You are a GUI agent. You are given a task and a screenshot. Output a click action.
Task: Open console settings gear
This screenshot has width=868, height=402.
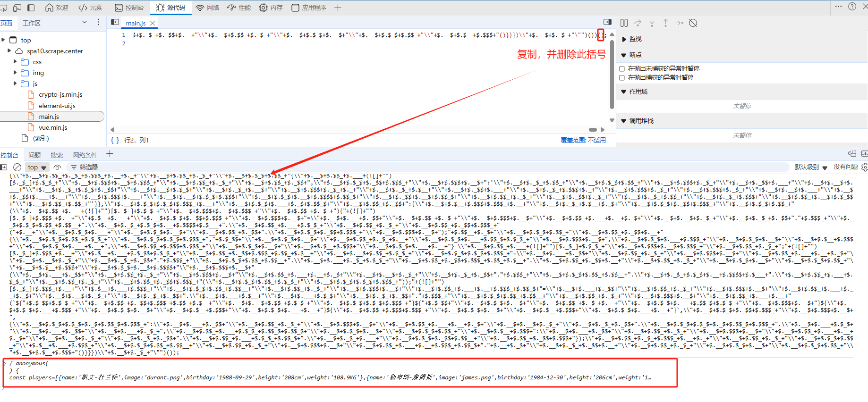(865, 167)
